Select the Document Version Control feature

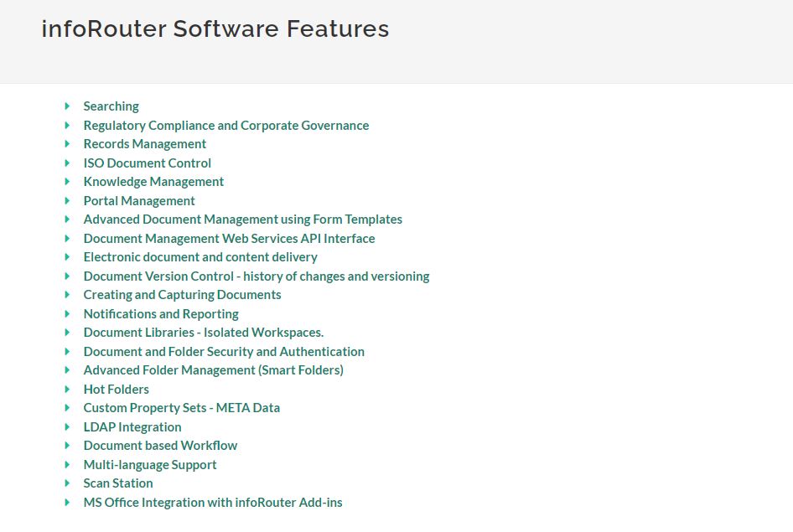[257, 276]
